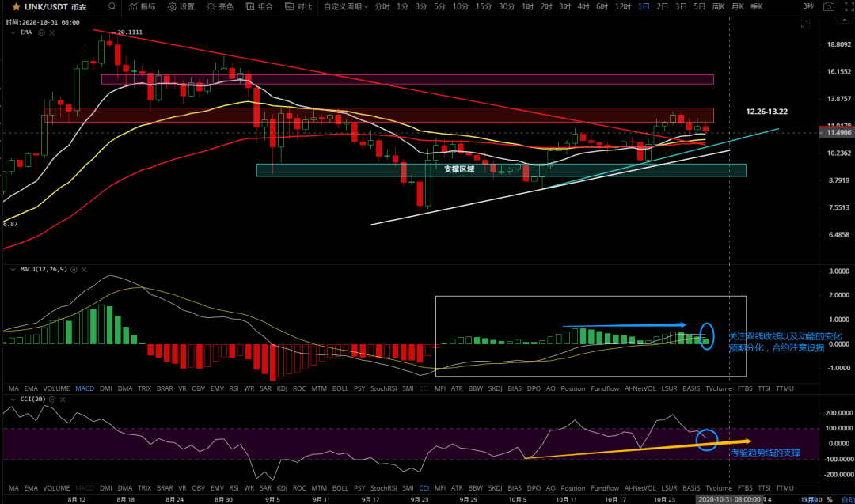
Task: Click highlighted MACD tab in MACD panel row
Action: (x=85, y=388)
